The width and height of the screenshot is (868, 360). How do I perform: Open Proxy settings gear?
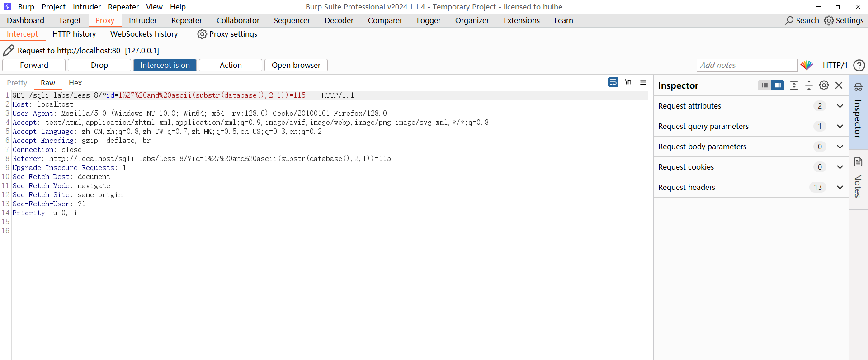tap(202, 34)
